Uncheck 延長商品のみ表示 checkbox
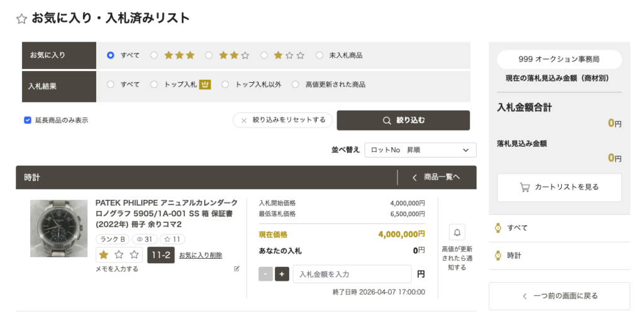 point(28,120)
